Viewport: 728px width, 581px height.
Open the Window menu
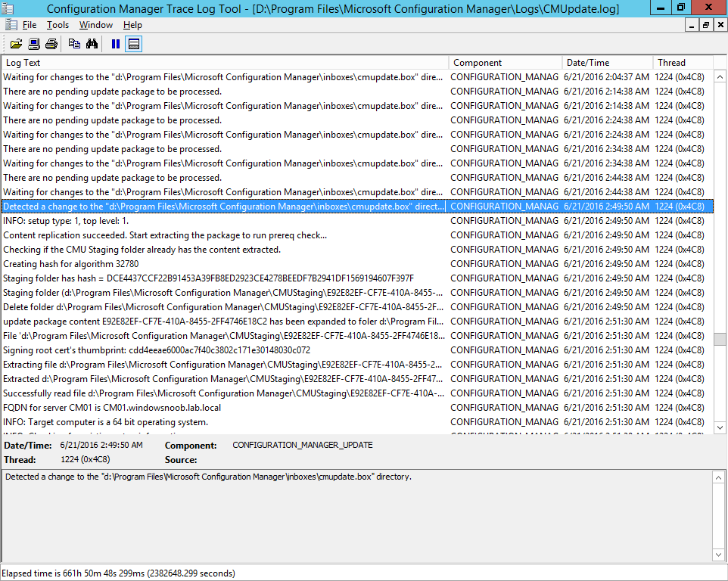point(95,25)
